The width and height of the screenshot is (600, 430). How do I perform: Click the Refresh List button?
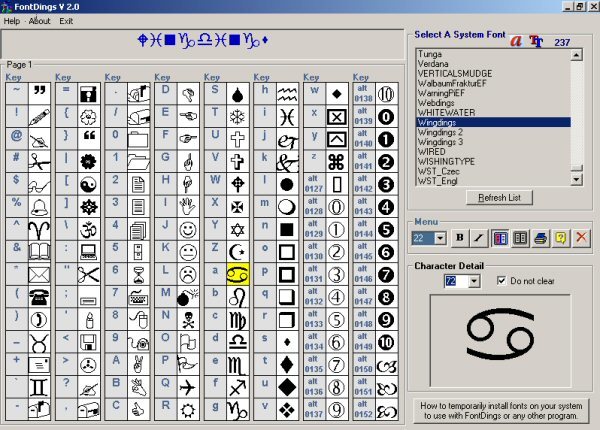[x=499, y=198]
